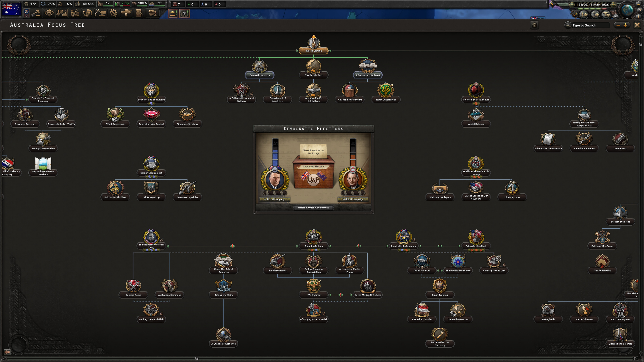The height and width of the screenshot is (362, 644).
Task: Select The Pacific Pact focus icon
Action: 314,66
